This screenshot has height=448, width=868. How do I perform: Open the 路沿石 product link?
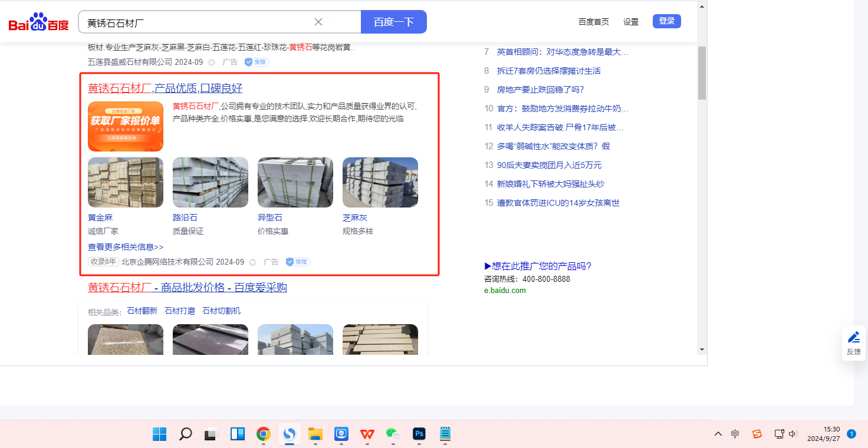point(185,218)
